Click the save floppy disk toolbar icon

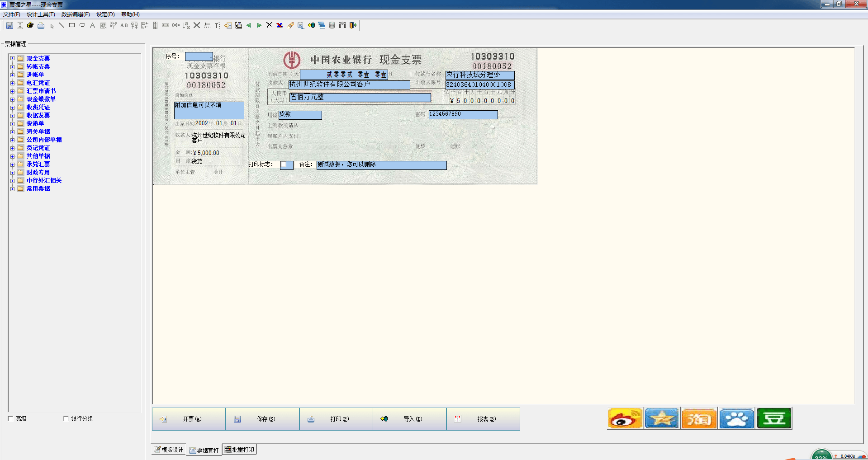click(9, 25)
